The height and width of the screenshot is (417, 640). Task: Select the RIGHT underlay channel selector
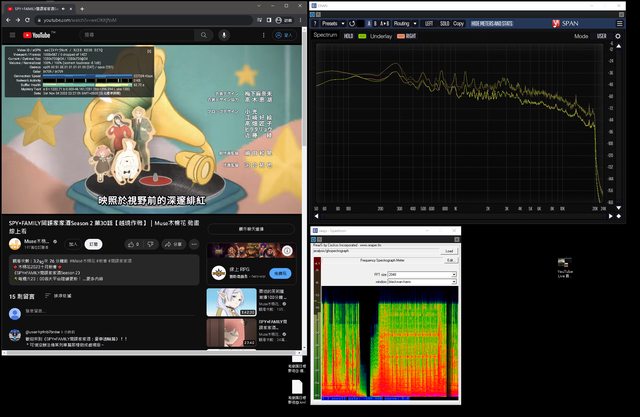pyautogui.click(x=411, y=36)
